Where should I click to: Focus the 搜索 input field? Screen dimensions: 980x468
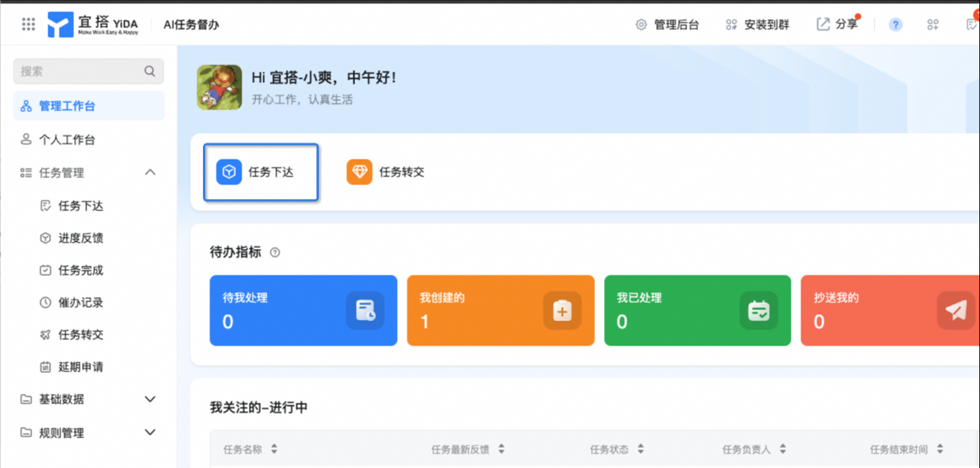click(x=89, y=71)
